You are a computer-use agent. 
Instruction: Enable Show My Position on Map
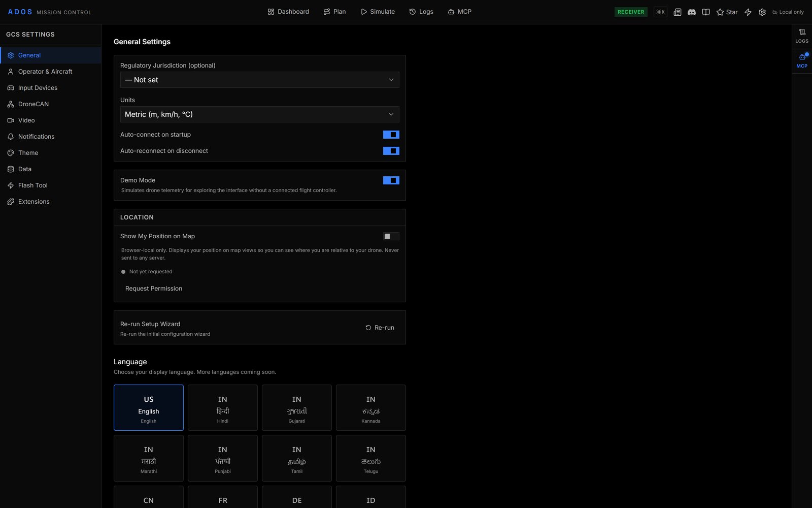coord(391,236)
